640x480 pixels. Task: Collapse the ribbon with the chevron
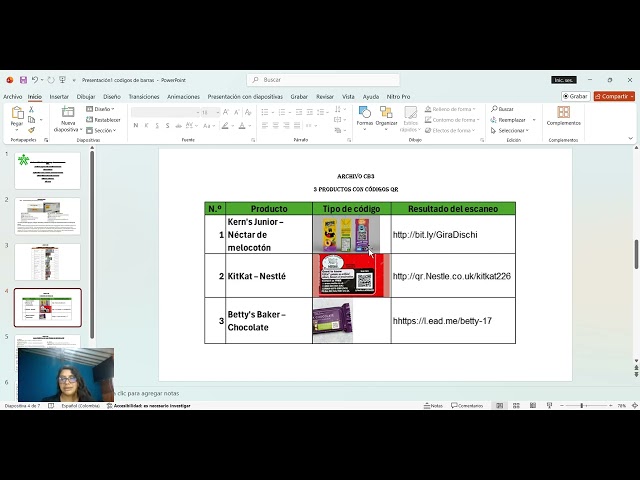tap(631, 139)
